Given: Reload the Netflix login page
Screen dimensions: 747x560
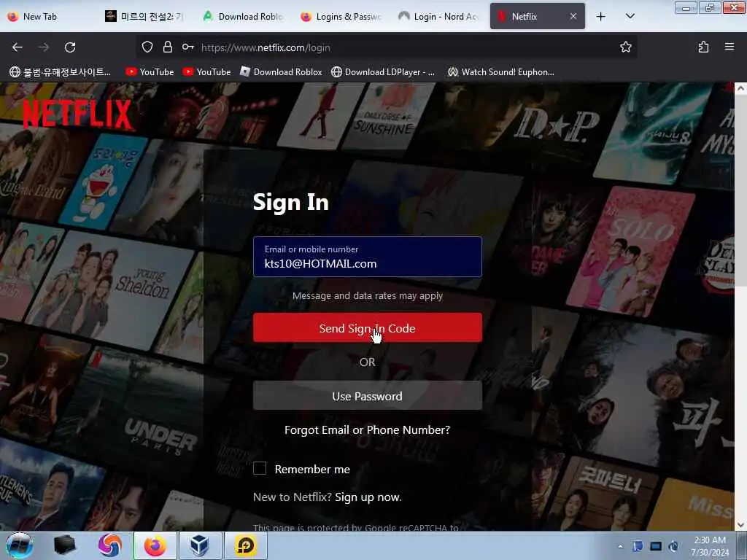Looking at the screenshot, I should (70, 47).
